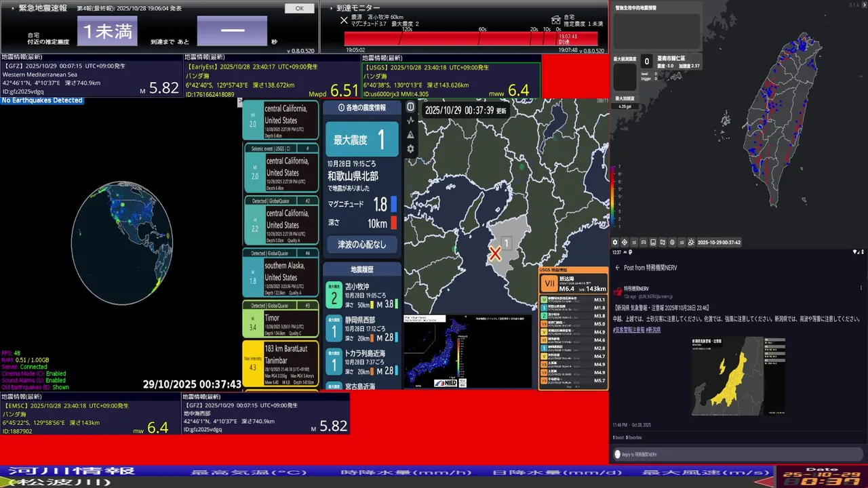868x488 pixels.
Task: Click the crosshair locate icon in Taiwan toolbar
Action: click(625, 242)
